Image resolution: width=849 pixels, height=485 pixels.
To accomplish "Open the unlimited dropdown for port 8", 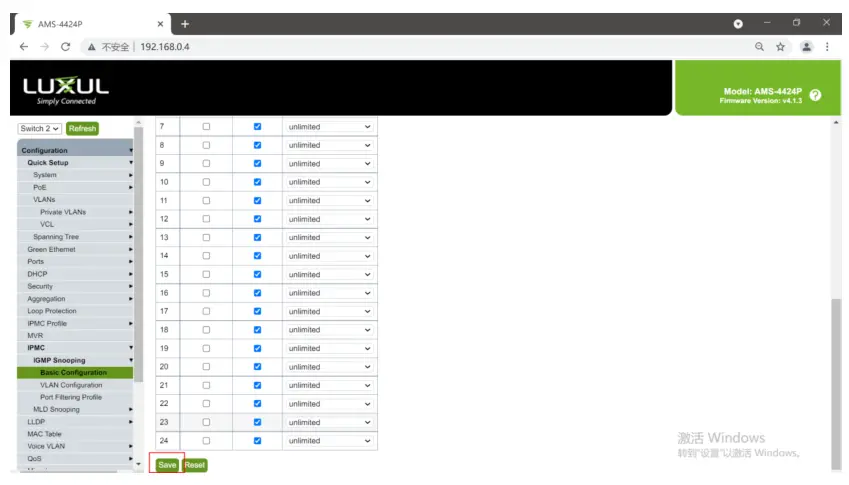I will [329, 145].
